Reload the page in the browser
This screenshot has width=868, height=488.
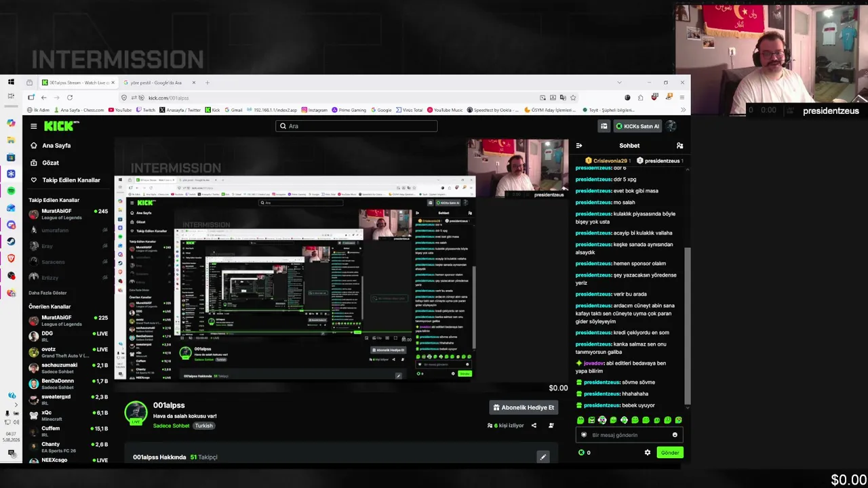pyautogui.click(x=69, y=98)
